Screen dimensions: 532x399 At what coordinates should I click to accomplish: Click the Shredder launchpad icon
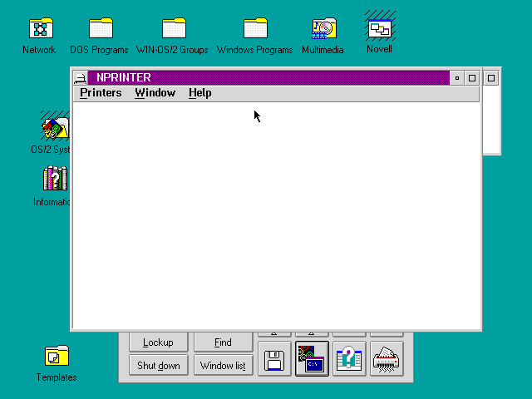pos(387,359)
